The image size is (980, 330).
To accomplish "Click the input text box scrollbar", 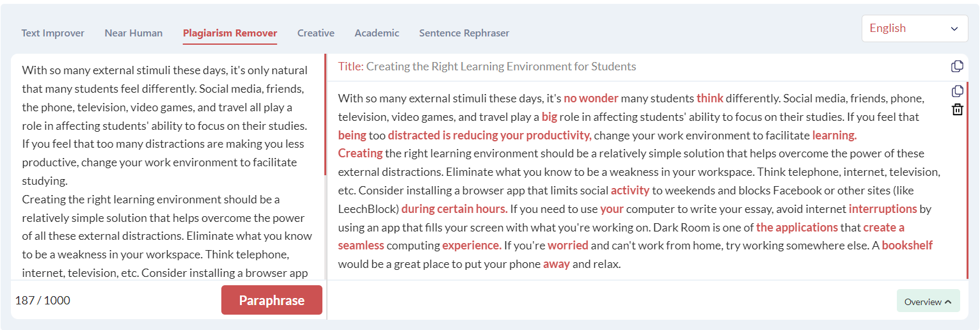I will (x=326, y=115).
